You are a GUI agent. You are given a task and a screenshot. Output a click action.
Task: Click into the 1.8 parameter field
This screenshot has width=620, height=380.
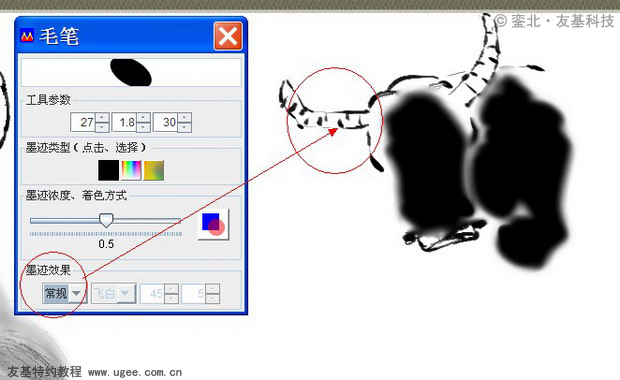point(125,122)
